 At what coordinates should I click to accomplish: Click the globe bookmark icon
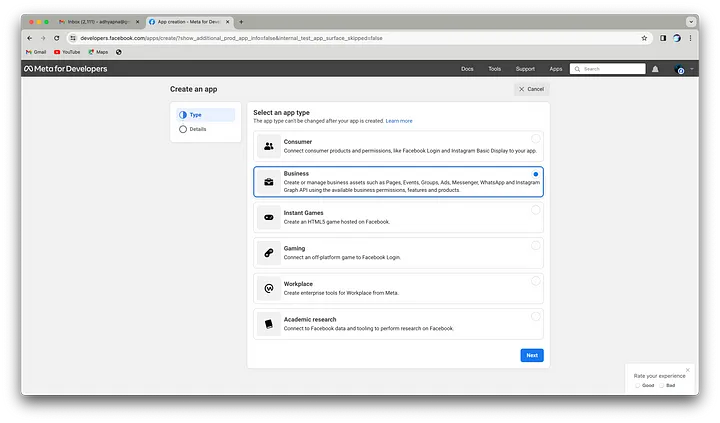[118, 52]
